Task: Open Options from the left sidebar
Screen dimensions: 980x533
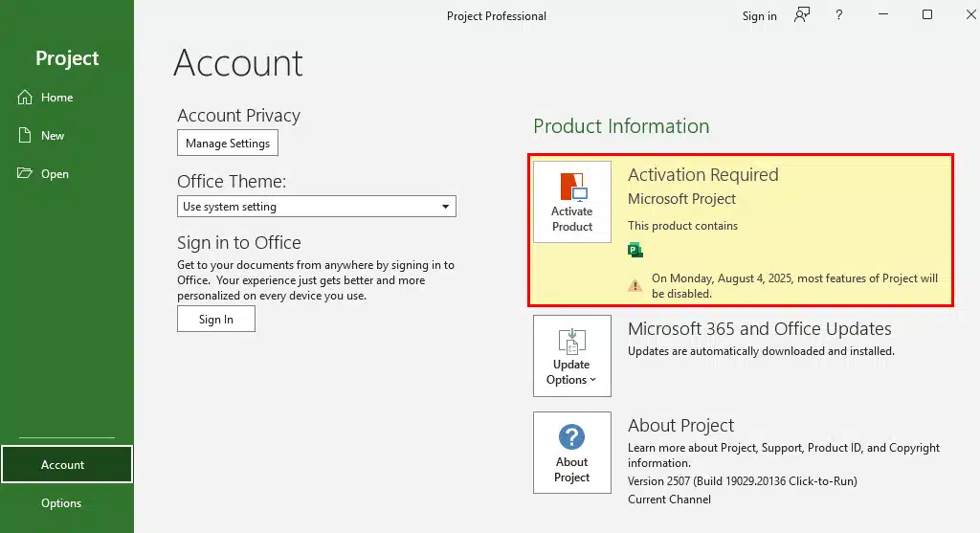Action: [x=61, y=503]
